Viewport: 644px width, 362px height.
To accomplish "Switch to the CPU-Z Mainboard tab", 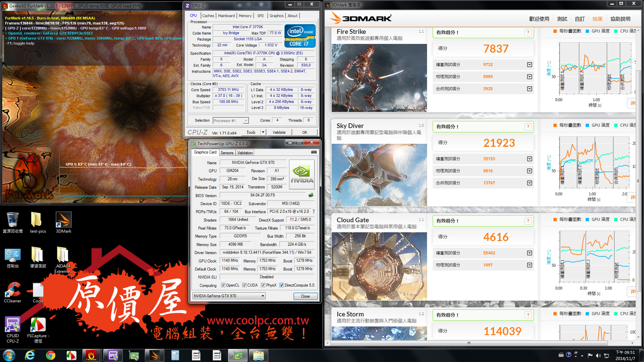I will [226, 16].
